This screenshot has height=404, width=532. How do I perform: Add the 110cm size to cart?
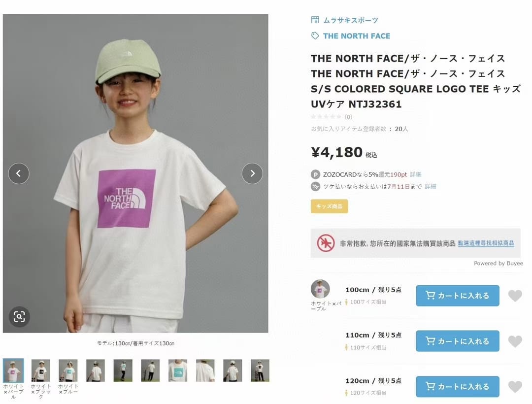[x=457, y=341]
